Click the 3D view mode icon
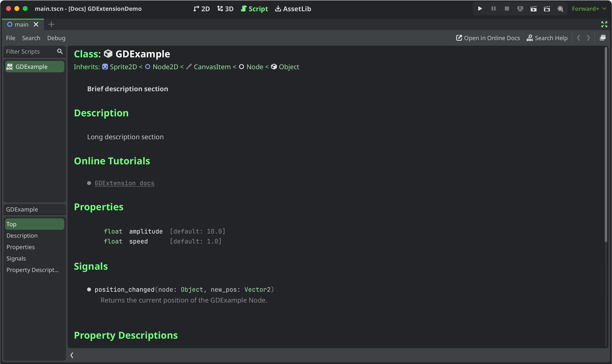612x364 pixels. coord(225,9)
